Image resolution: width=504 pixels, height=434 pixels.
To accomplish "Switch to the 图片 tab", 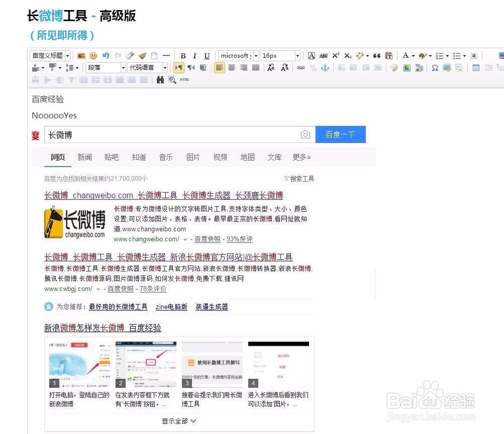I will click(193, 157).
